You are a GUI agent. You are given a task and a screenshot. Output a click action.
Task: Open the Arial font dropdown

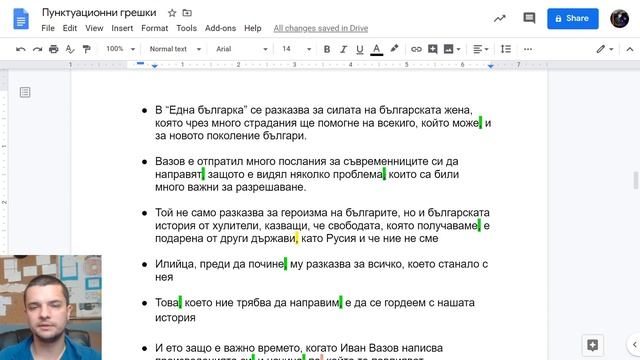pos(242,49)
